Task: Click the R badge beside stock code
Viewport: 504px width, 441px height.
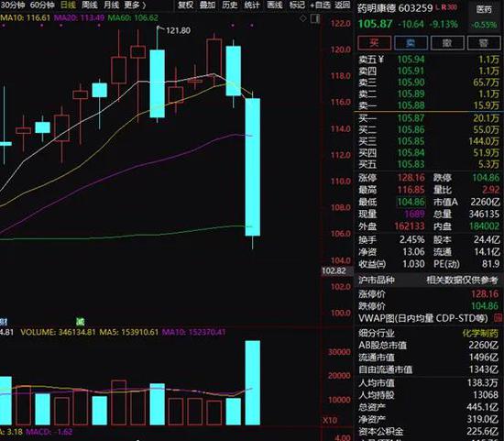Action: coord(444,7)
